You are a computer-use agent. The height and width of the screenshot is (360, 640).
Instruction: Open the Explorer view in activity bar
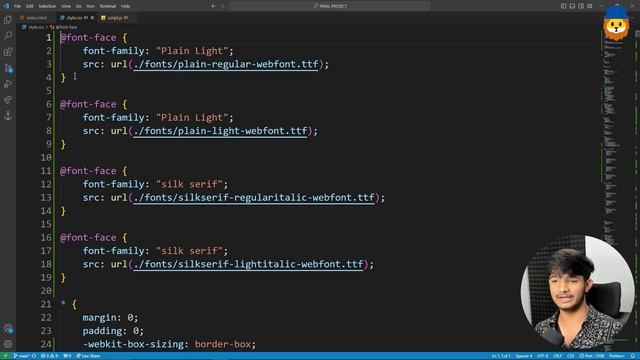pyautogui.click(x=8, y=20)
